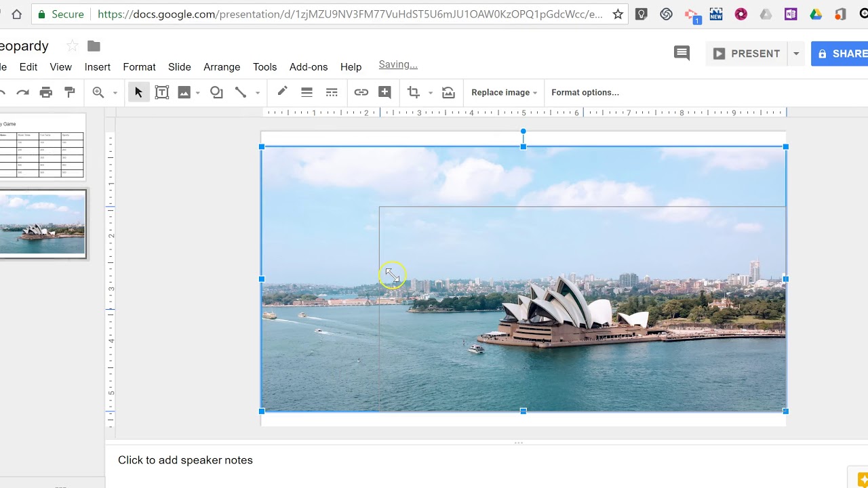Open the Replace image dropdown
Screen dimensions: 868x488
[504, 92]
